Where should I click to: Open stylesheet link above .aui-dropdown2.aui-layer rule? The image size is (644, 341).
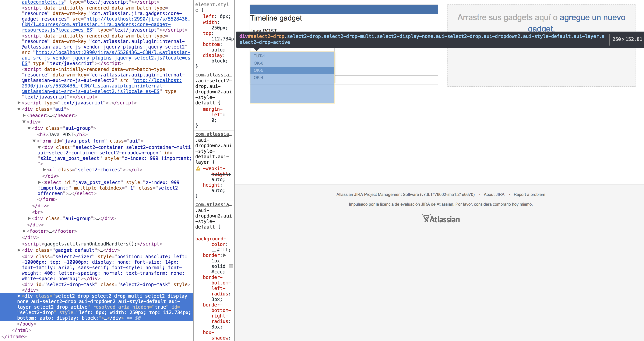coord(214,134)
